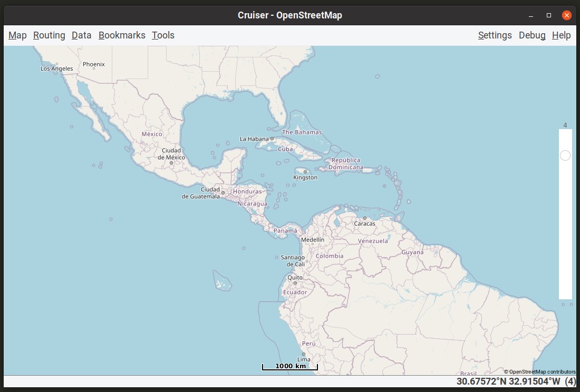Viewport: 580px width, 392px height.
Task: Click the lower part of zoom slider track
Action: [x=565, y=240]
